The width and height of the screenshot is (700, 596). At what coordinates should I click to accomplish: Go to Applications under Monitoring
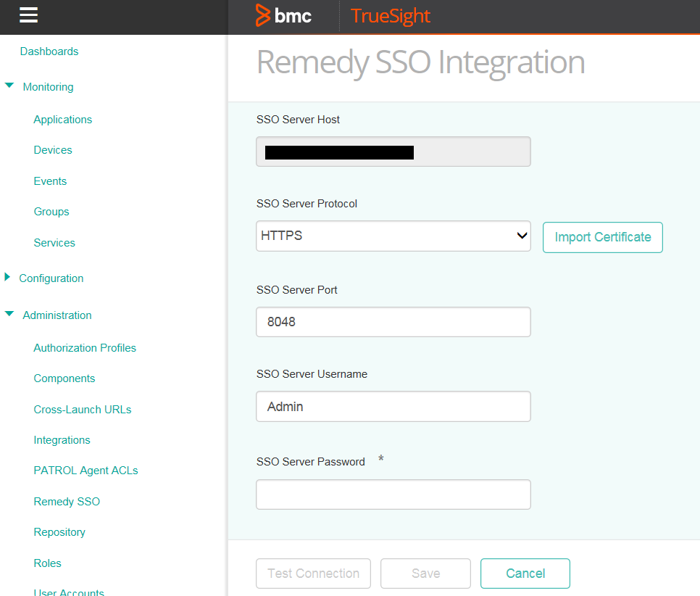tap(62, 120)
